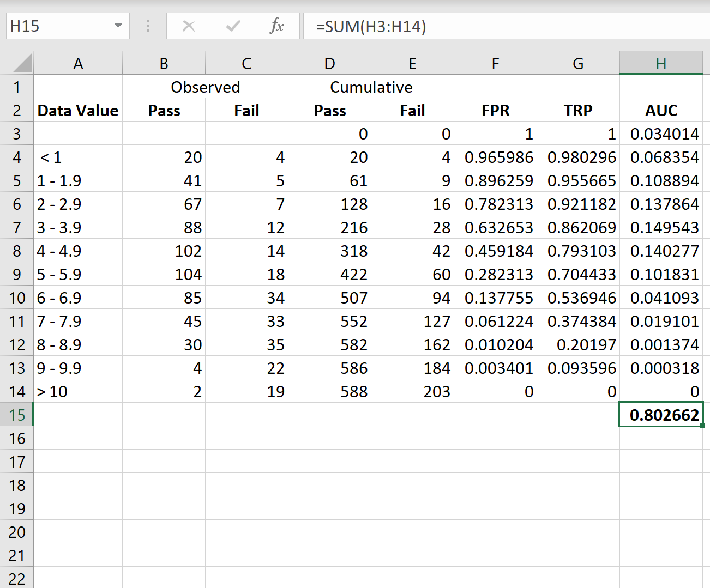Select column A header

(78, 63)
